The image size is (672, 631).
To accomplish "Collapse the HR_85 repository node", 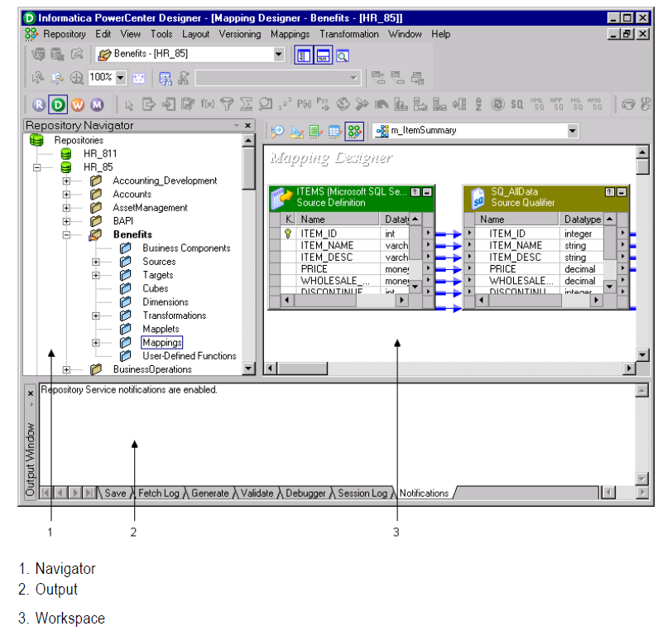I will point(37,167).
